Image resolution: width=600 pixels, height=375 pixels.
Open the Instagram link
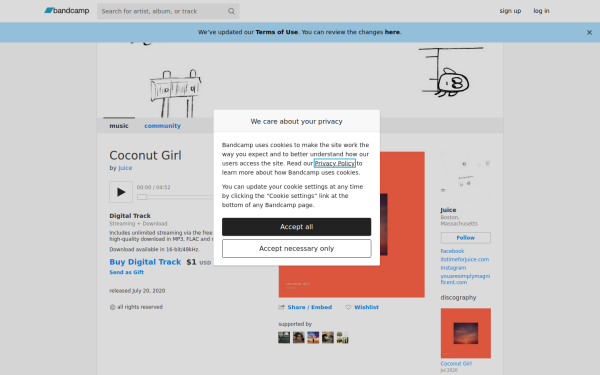(453, 268)
